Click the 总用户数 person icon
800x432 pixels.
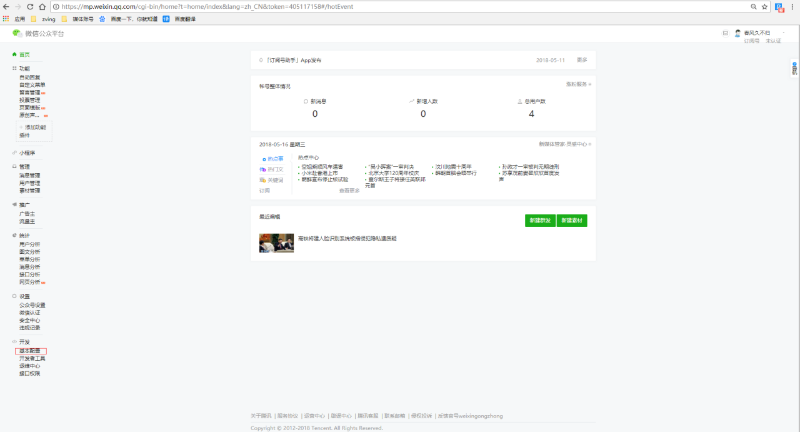pyautogui.click(x=520, y=101)
